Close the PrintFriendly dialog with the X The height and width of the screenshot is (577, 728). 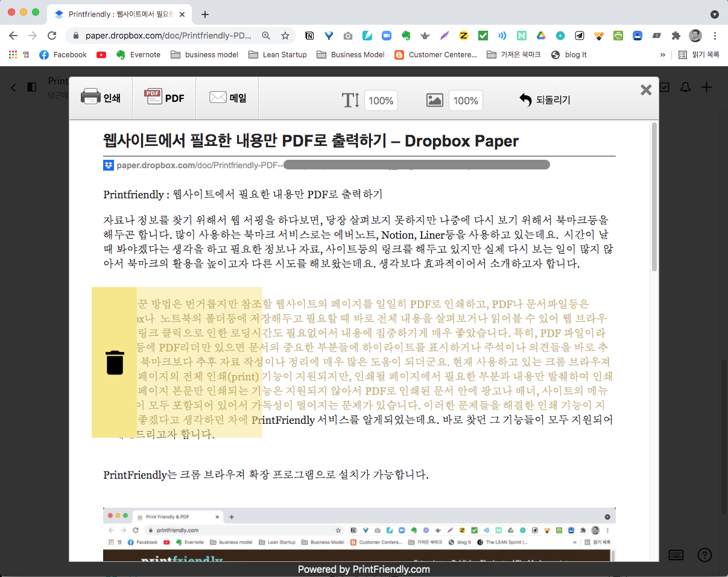[x=646, y=90]
